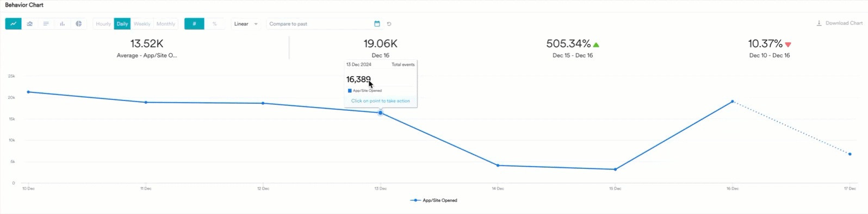
Task: Select the Monthly granularity tab
Action: [x=166, y=24]
